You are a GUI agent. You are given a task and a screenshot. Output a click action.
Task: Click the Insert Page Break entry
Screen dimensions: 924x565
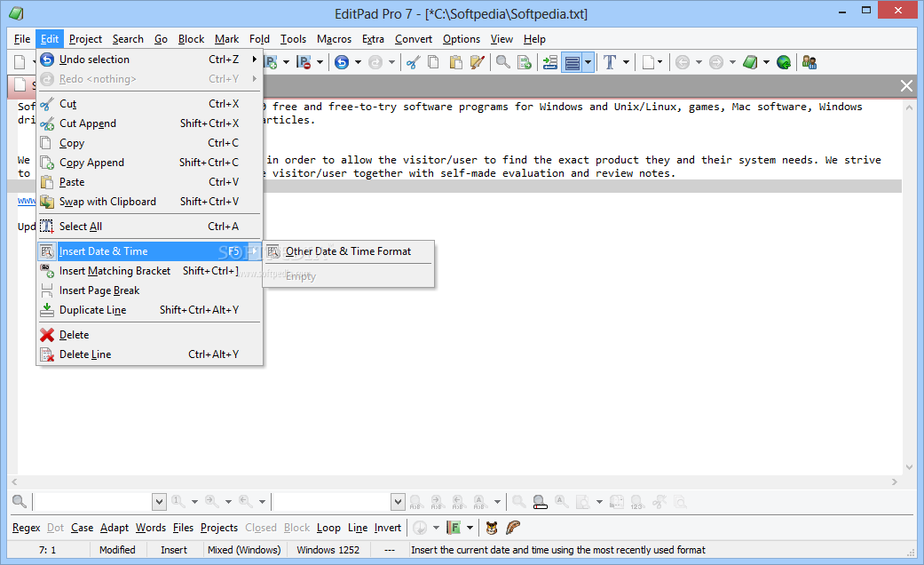[149, 290]
